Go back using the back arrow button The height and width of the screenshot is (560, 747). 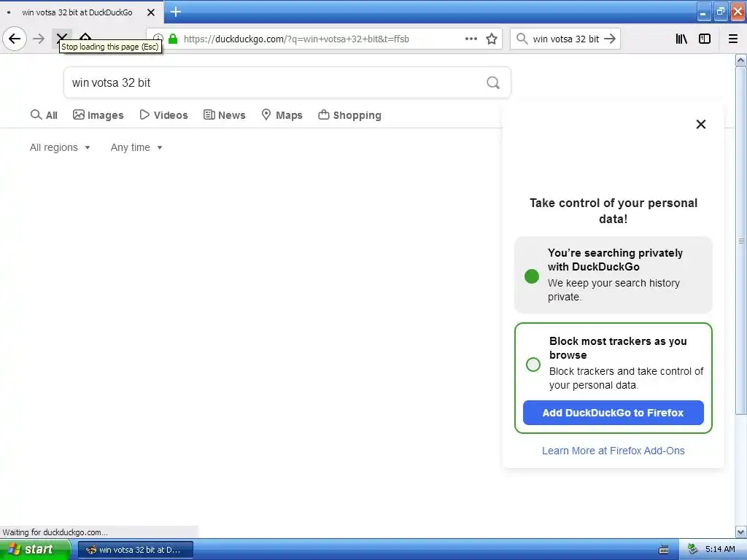pyautogui.click(x=15, y=39)
